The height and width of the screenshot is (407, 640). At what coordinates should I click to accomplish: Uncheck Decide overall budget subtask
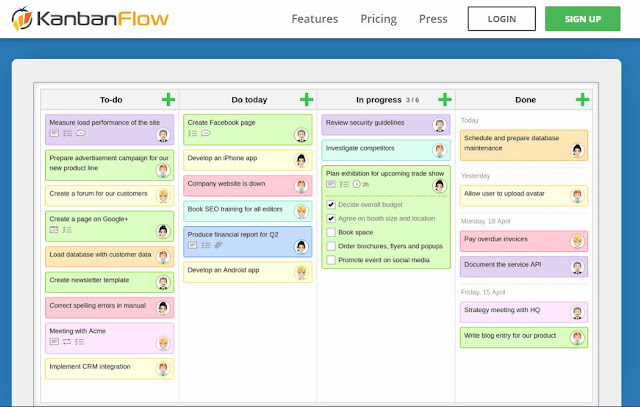coord(331,205)
